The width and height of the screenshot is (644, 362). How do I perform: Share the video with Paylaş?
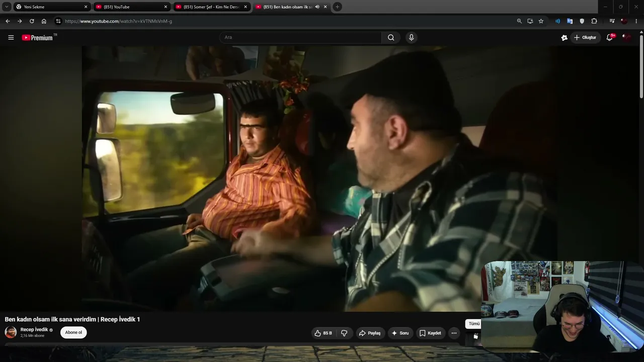(x=370, y=333)
